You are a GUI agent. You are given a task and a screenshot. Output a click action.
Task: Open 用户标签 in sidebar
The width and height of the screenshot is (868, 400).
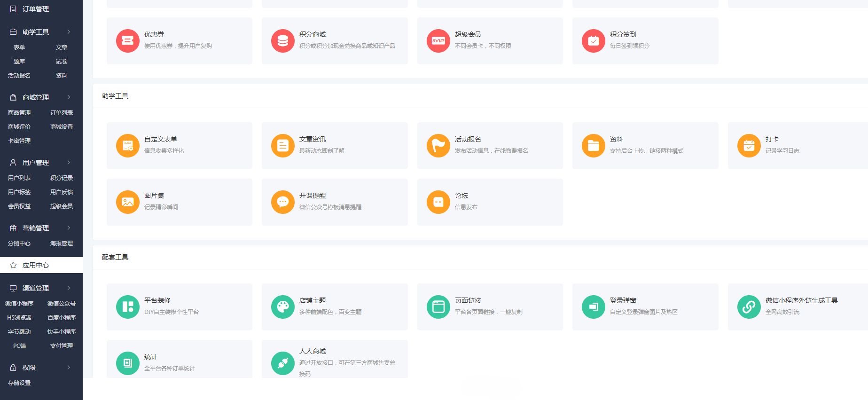(19, 192)
